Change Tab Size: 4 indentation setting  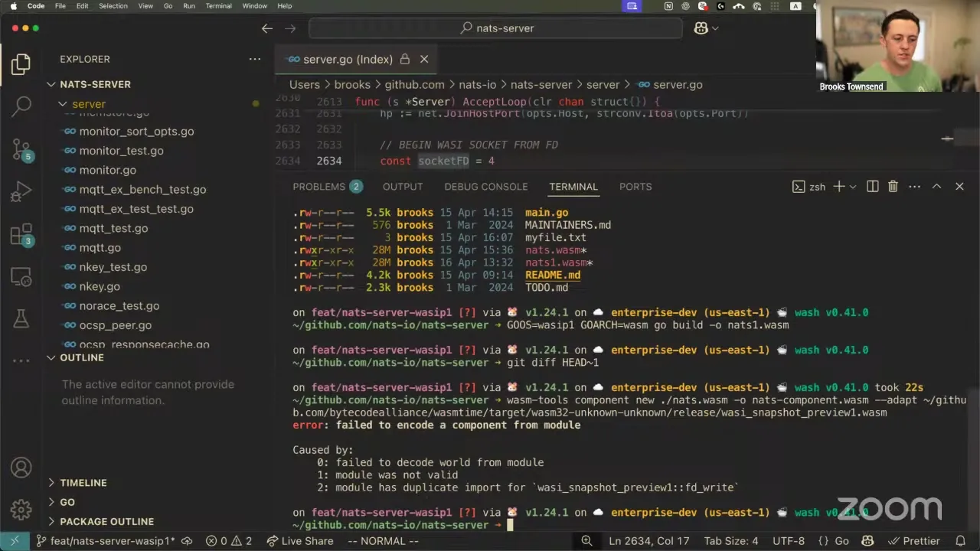click(x=731, y=541)
